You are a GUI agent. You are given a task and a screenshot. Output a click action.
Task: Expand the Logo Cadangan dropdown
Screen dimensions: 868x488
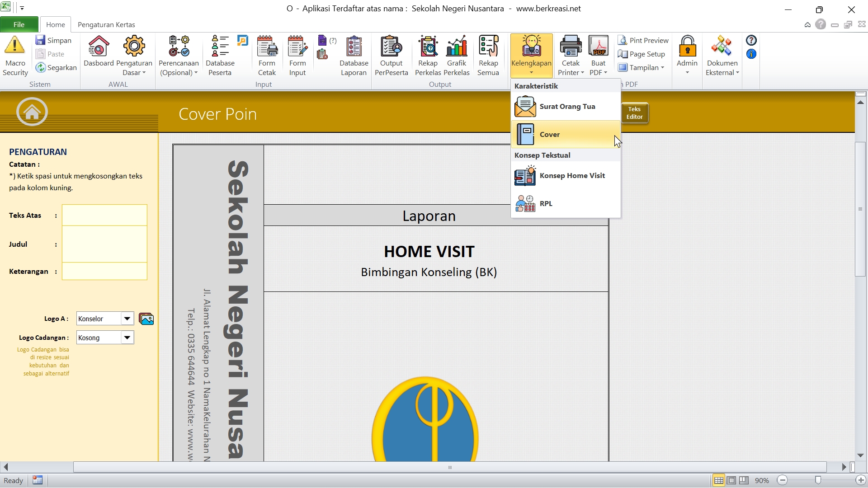coord(127,338)
